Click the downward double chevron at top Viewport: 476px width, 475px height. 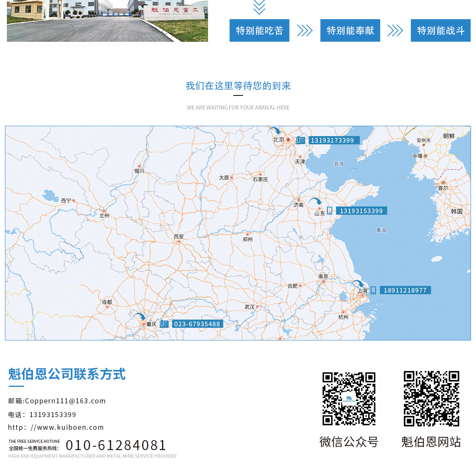tap(259, 7)
